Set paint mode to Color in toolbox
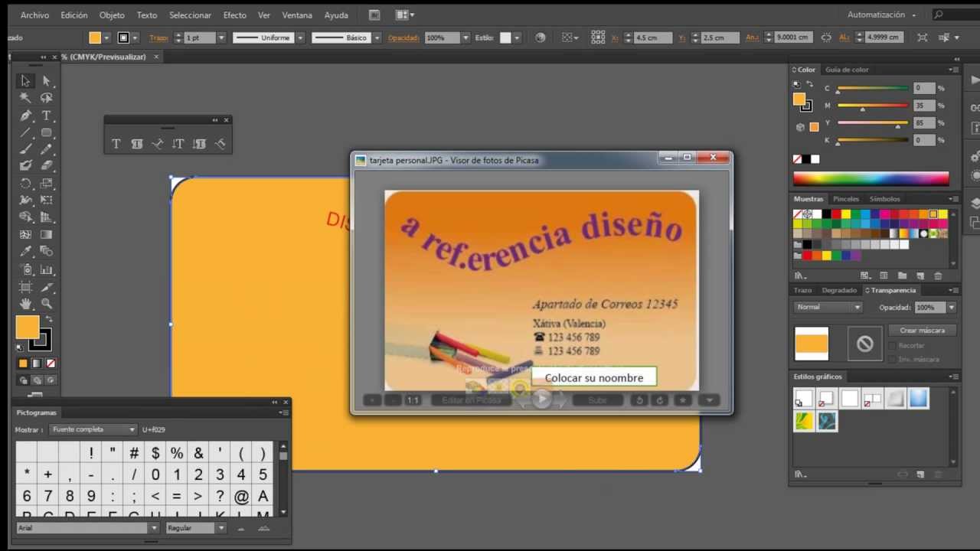980x551 pixels. coord(23,364)
